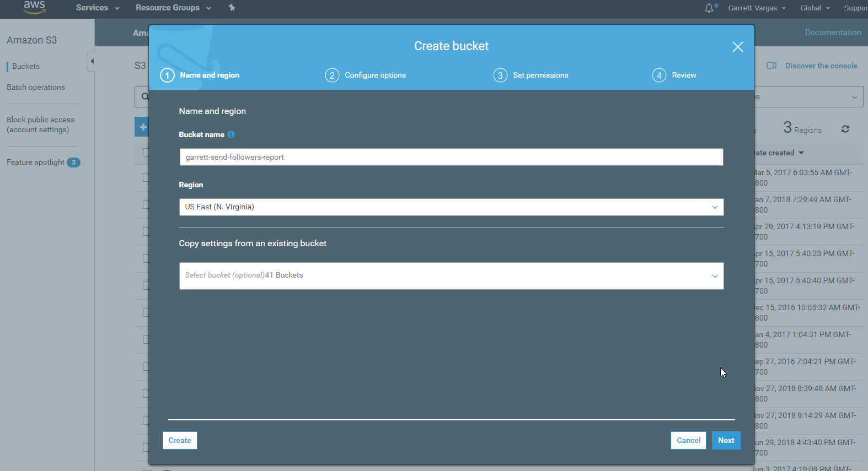Open the Services menu
This screenshot has height=471, width=868.
point(98,8)
